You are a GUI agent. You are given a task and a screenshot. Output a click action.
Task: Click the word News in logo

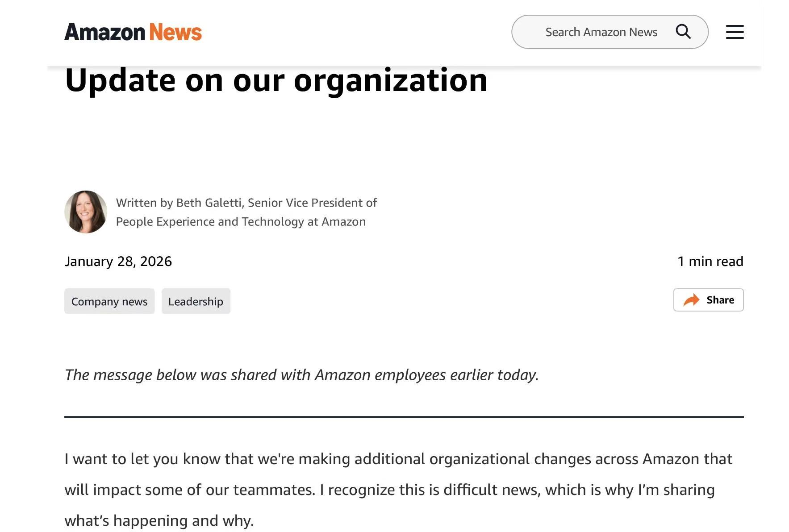click(175, 32)
